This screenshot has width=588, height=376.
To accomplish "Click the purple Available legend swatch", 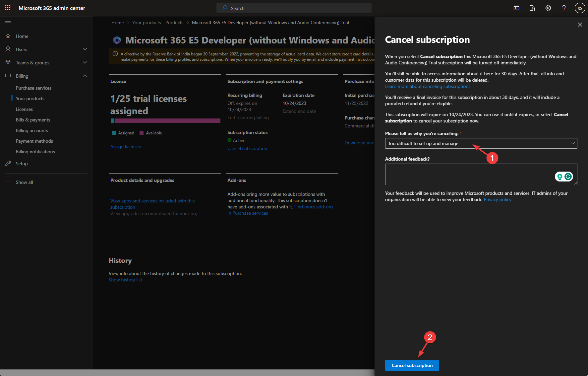I will (x=142, y=133).
